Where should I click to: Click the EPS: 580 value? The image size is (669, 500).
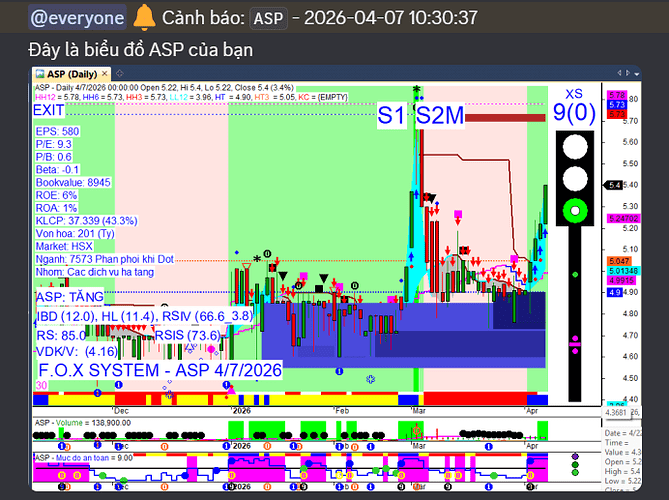[x=57, y=131]
